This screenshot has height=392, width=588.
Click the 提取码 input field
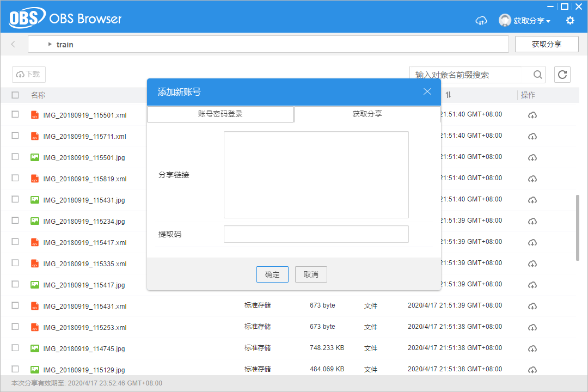(316, 234)
